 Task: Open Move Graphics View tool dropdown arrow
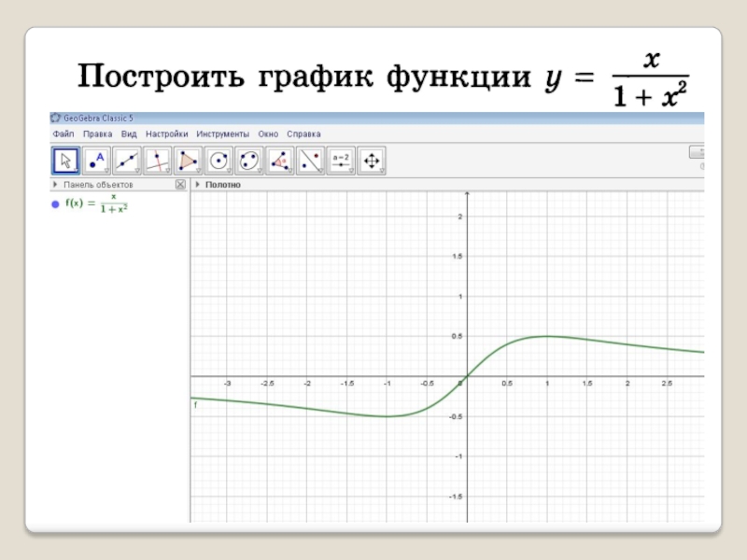[382, 171]
